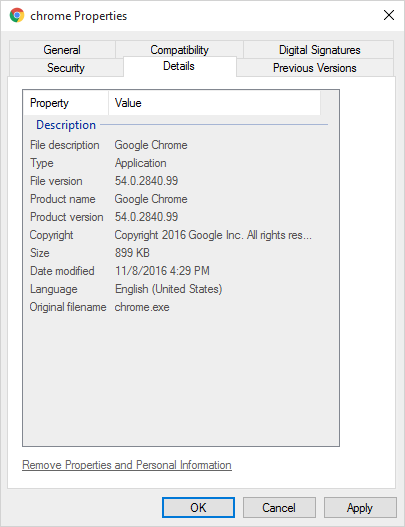Screen dimensions: 405x527
Task: Click the Cancel button
Action: (x=279, y=508)
